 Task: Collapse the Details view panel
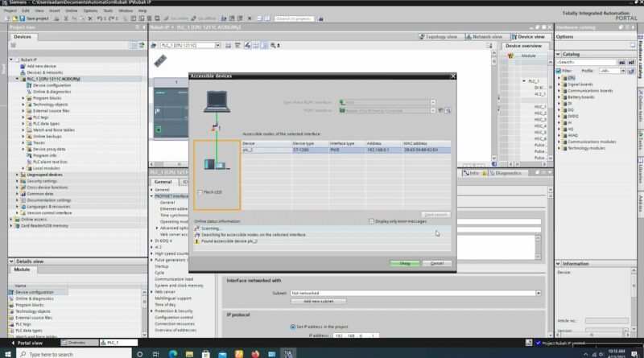11,261
